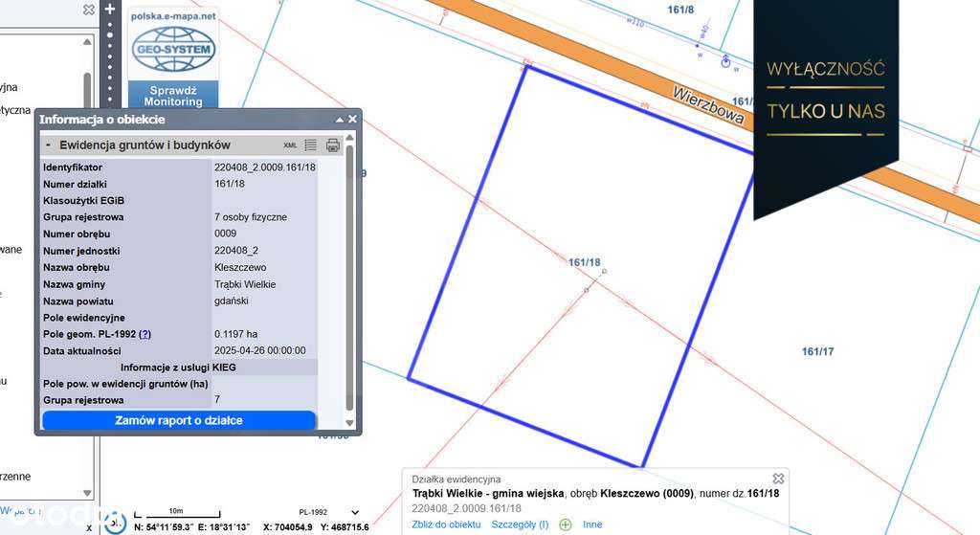Click the green plus icon in the parcel popup

pos(565,524)
